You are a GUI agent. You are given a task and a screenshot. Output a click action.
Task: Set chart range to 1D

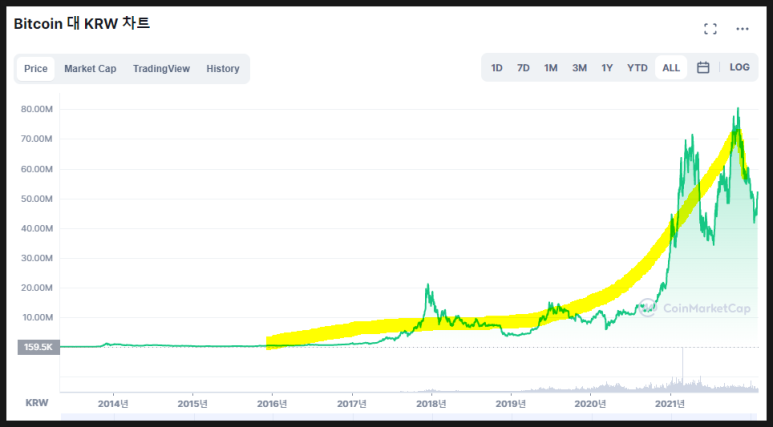pyautogui.click(x=496, y=68)
